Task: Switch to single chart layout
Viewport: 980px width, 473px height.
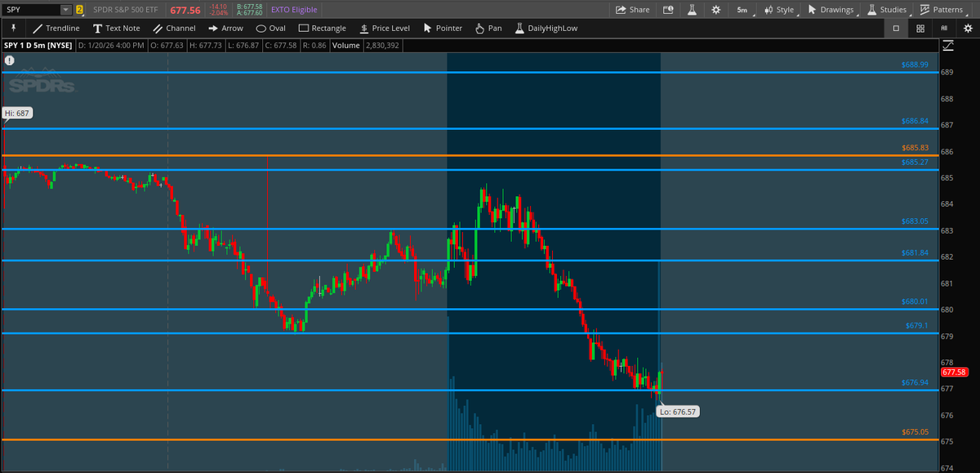Action: 896,28
